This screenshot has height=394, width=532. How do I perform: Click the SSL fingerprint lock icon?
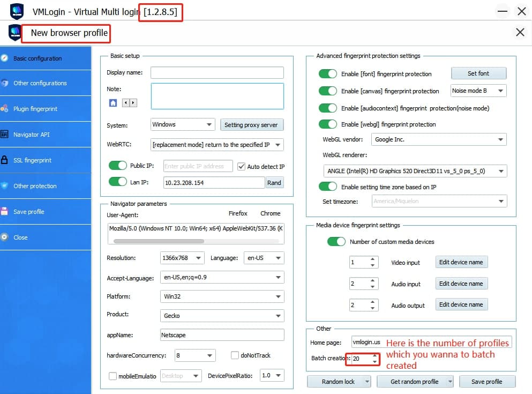point(4,160)
